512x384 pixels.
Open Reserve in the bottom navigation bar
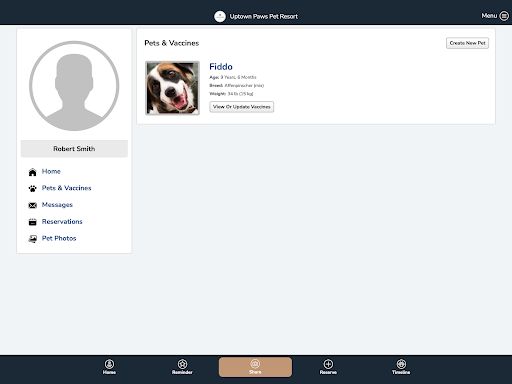328,367
